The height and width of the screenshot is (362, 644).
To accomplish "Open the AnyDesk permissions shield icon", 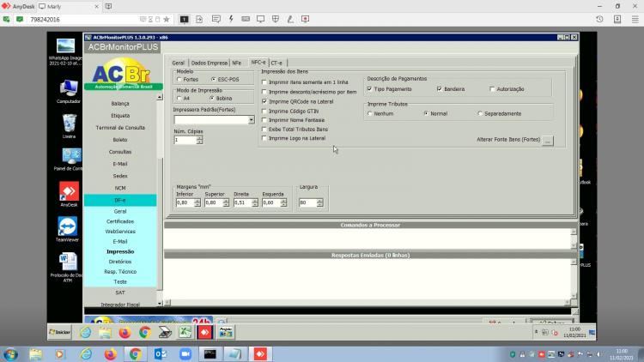I will pyautogui.click(x=276, y=19).
